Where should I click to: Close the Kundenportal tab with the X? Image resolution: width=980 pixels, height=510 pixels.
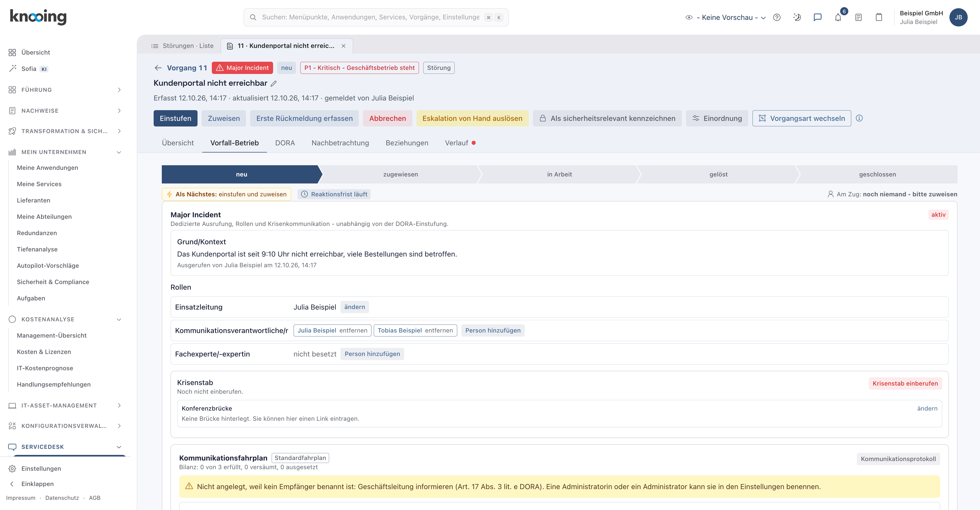344,46
